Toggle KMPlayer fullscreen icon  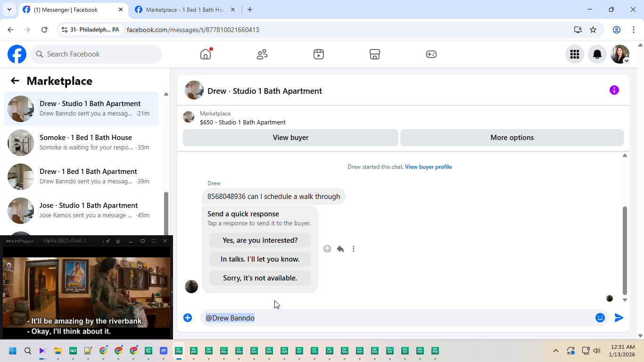pos(154,241)
